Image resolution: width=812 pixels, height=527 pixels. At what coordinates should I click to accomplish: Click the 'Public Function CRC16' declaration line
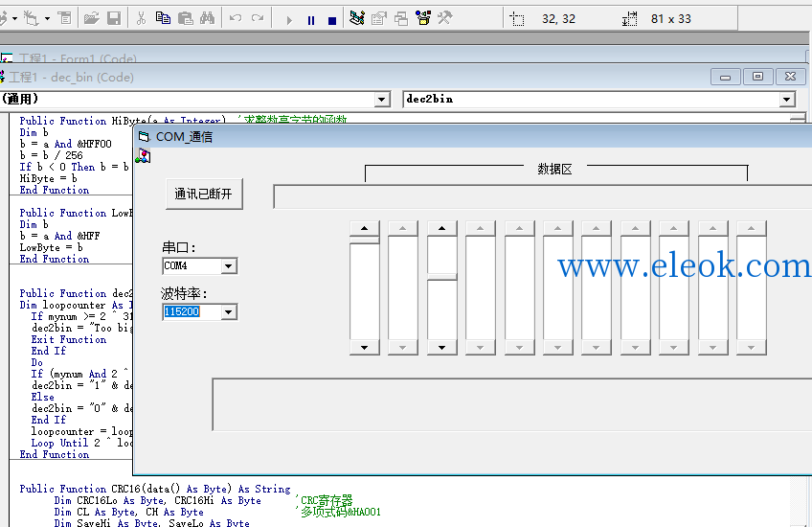tap(155, 490)
